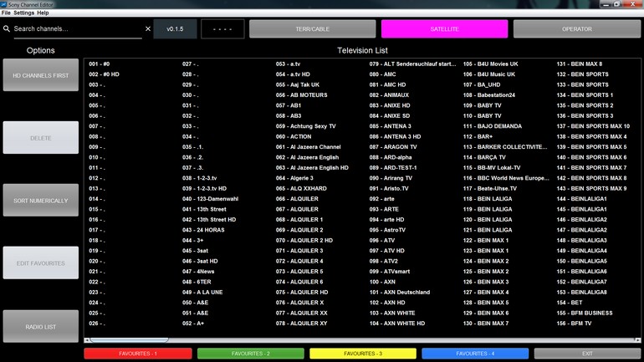The height and width of the screenshot is (362, 644).
Task: Select channel "155 - BFM BUSINESS"
Action: (585, 313)
